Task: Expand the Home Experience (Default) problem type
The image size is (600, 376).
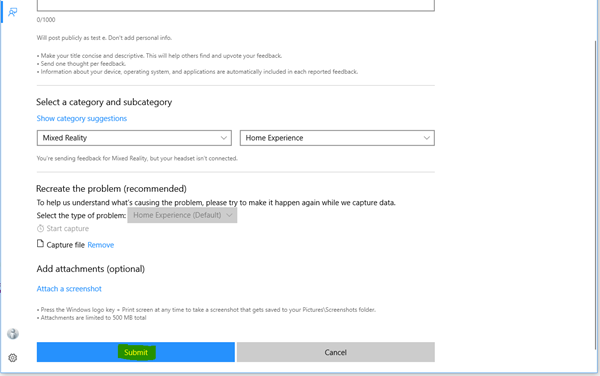Action: click(x=182, y=215)
